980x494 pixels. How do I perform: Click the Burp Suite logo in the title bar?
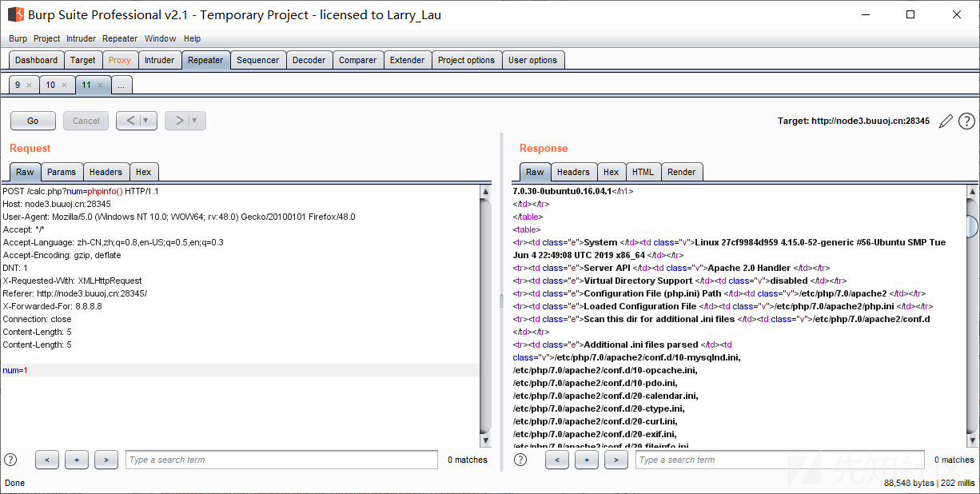(x=15, y=14)
